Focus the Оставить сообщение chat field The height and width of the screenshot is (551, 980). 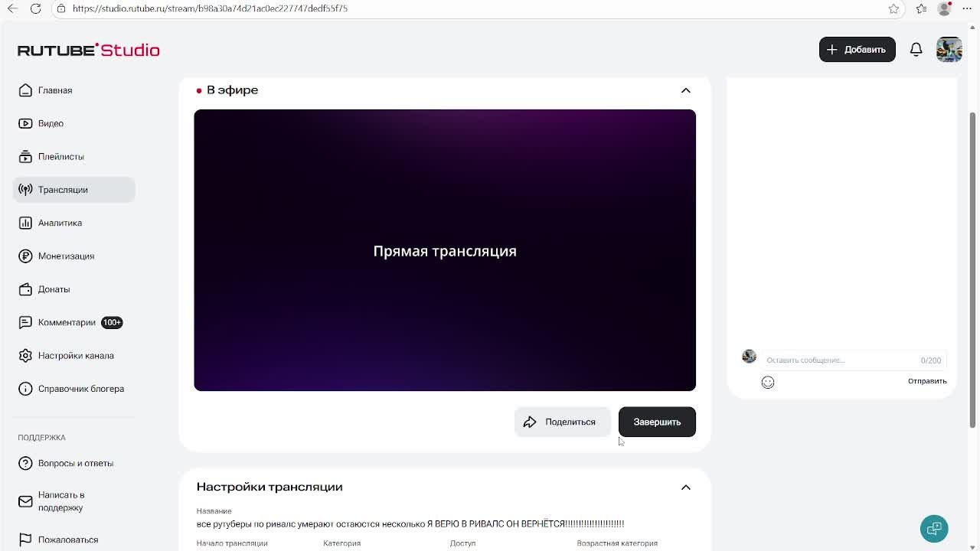842,360
